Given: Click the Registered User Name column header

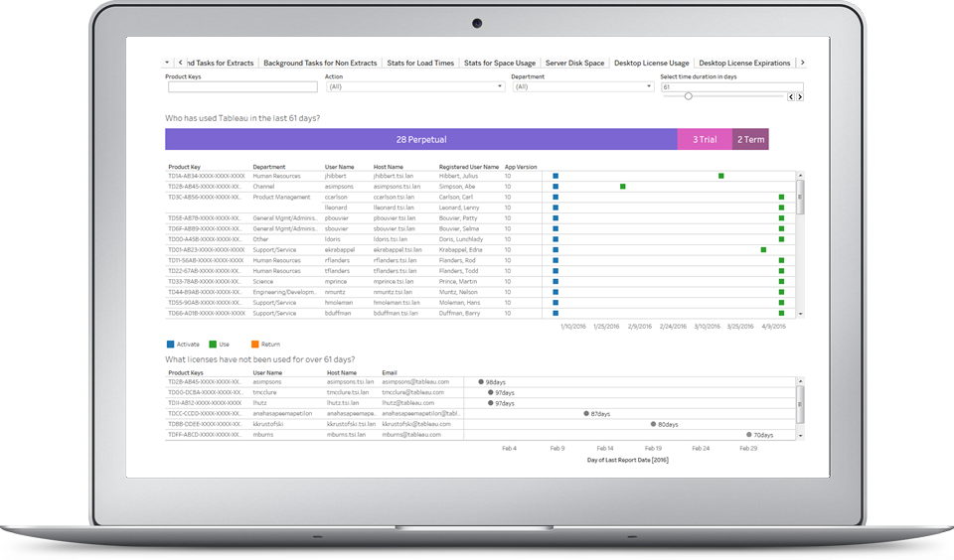Looking at the screenshot, I should (468, 167).
